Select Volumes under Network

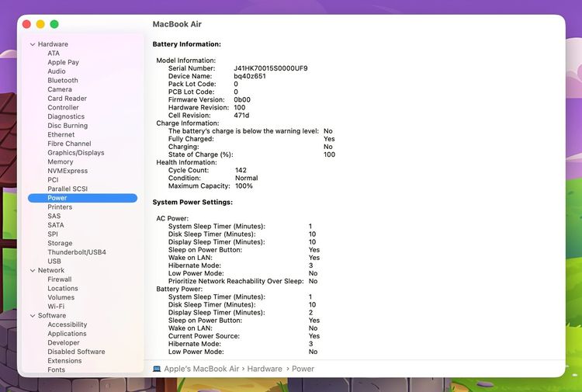click(x=61, y=297)
